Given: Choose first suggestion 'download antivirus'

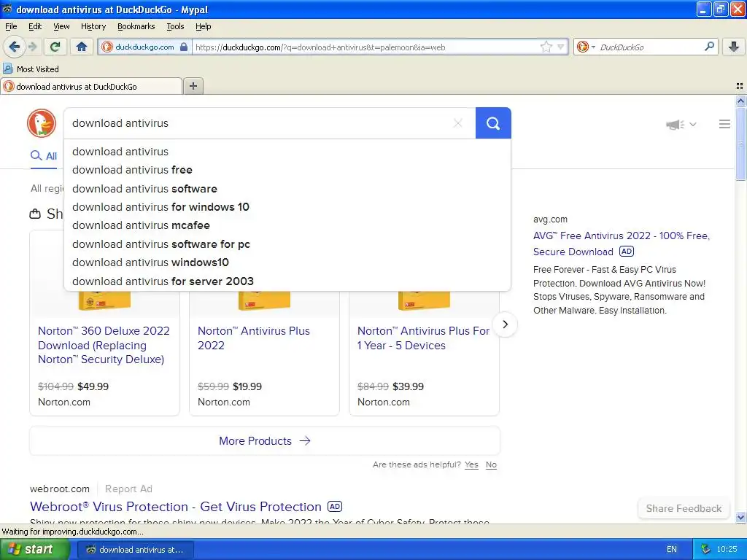Looking at the screenshot, I should [x=287, y=152].
